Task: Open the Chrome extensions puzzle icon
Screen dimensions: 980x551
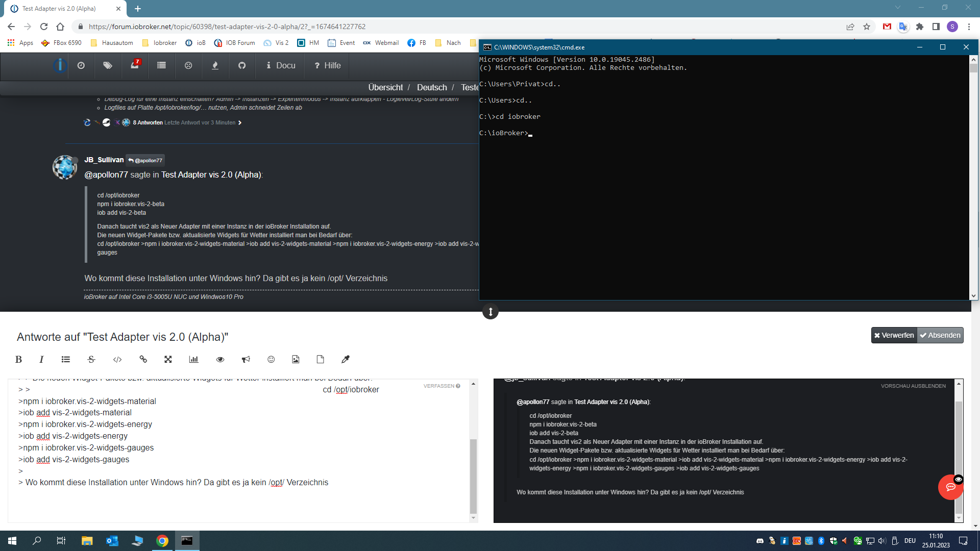Action: (920, 27)
